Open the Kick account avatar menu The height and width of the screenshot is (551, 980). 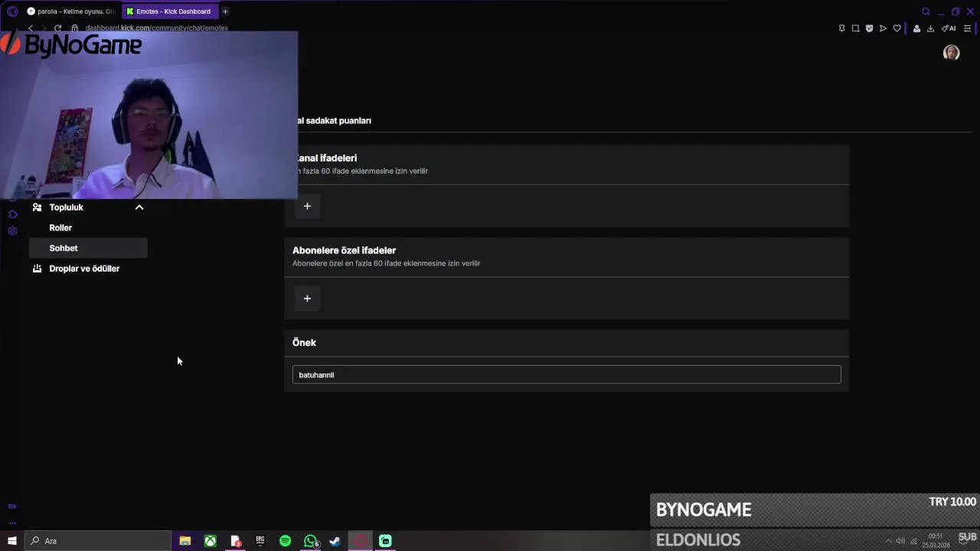[x=951, y=53]
